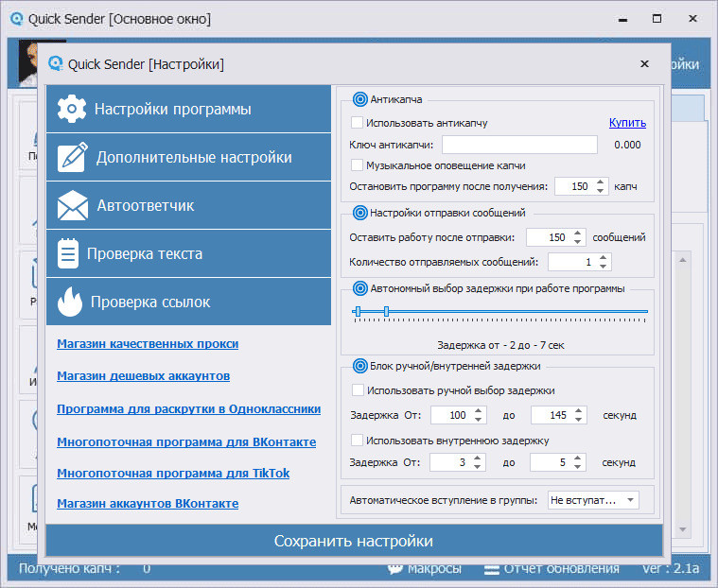Click the Отчет обновления list icon
718x588 pixels.
[x=491, y=568]
